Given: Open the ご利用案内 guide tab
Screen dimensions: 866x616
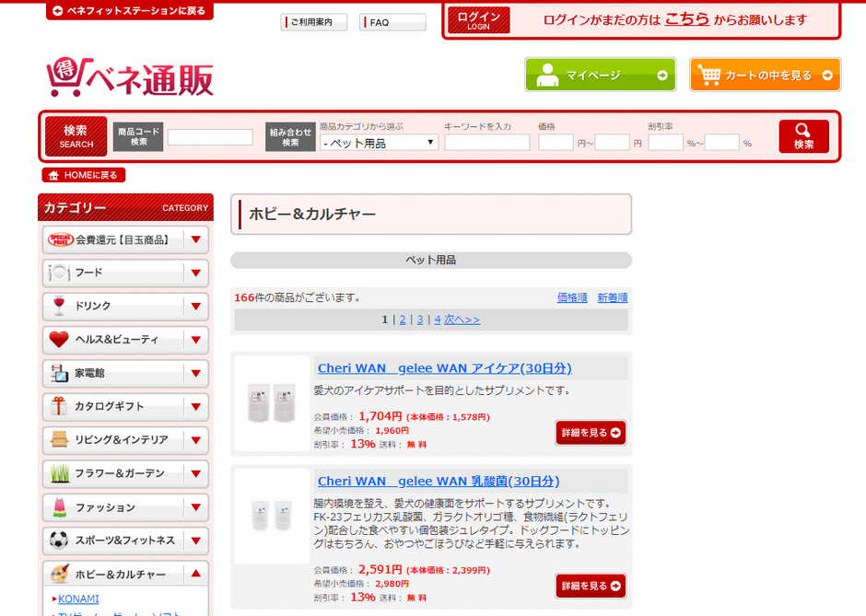Looking at the screenshot, I should coord(313,22).
